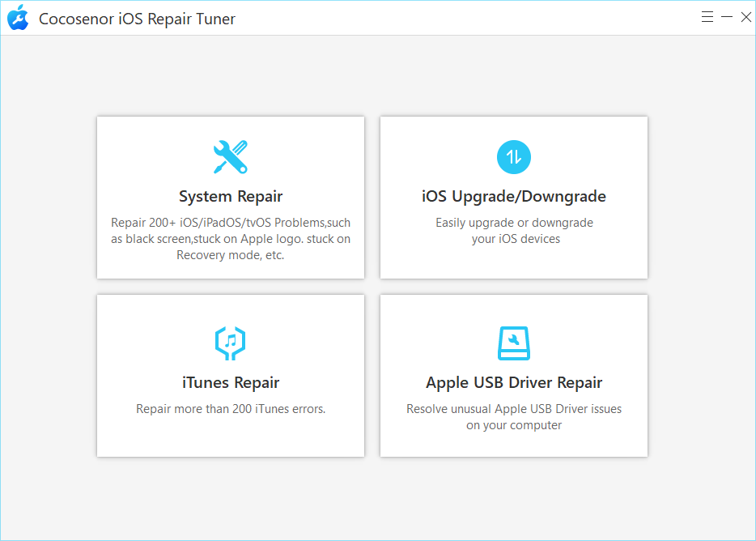Select the iTunes Repair heading

[x=231, y=383]
